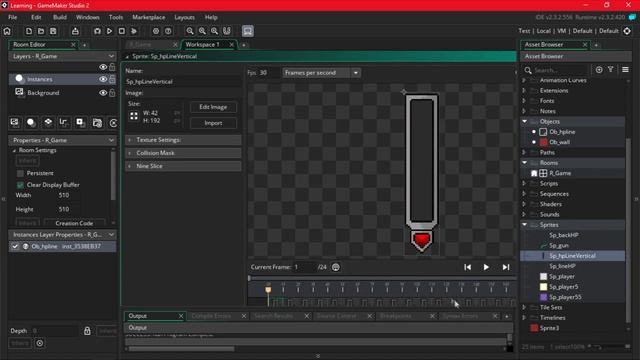Uncheck the Ob_hpline instance checkbox

pyautogui.click(x=15, y=247)
